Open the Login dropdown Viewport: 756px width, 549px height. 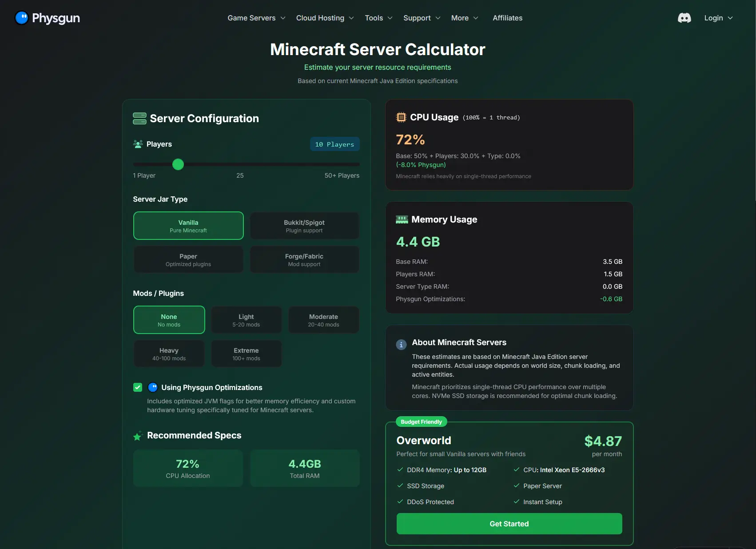click(x=717, y=18)
